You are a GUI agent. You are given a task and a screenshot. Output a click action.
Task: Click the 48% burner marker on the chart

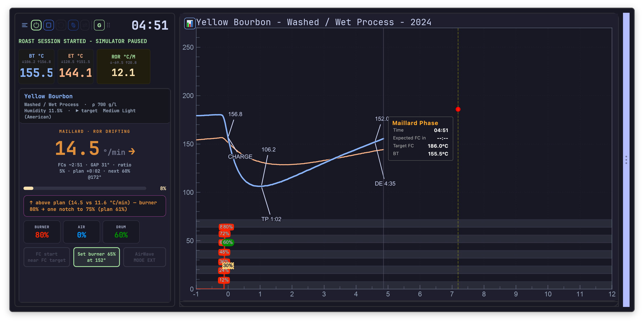pos(224,252)
